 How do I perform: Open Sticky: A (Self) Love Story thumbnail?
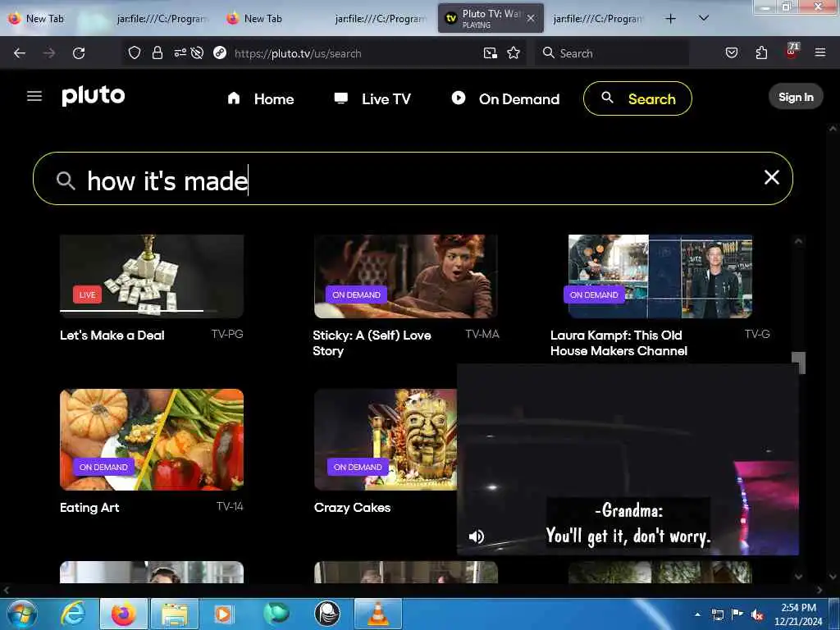(405, 276)
